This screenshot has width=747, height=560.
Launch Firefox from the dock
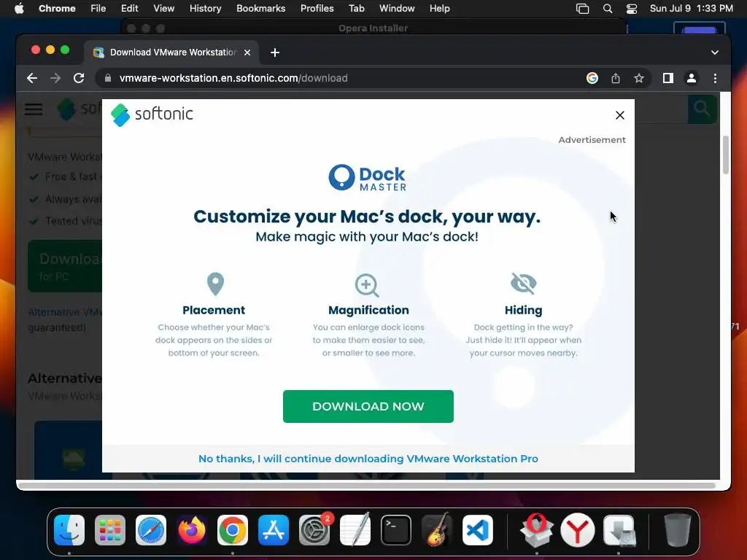[192, 530]
